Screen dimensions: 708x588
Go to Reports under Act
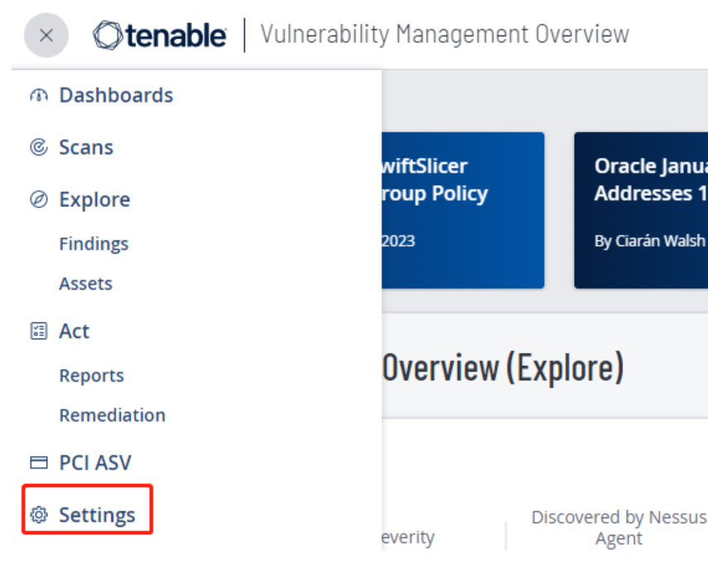click(91, 375)
